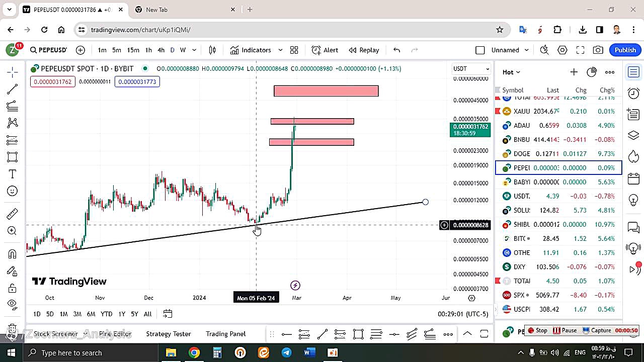This screenshot has width=644, height=362.
Task: Expand the favorite indicators dropdown arrow
Action: [280, 50]
